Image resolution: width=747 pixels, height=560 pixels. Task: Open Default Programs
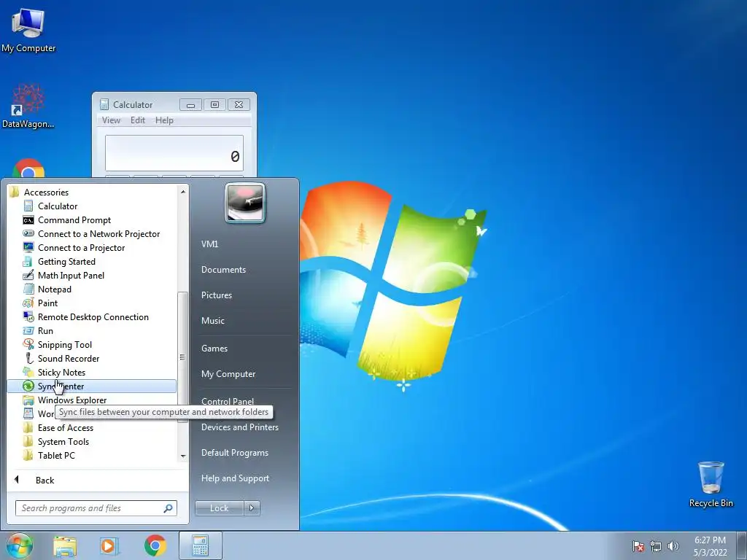pyautogui.click(x=234, y=453)
